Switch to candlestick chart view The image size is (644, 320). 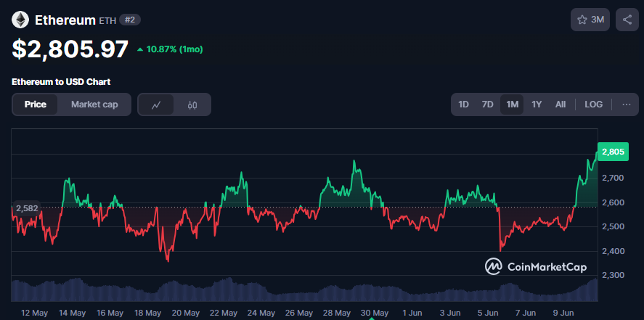tap(192, 104)
